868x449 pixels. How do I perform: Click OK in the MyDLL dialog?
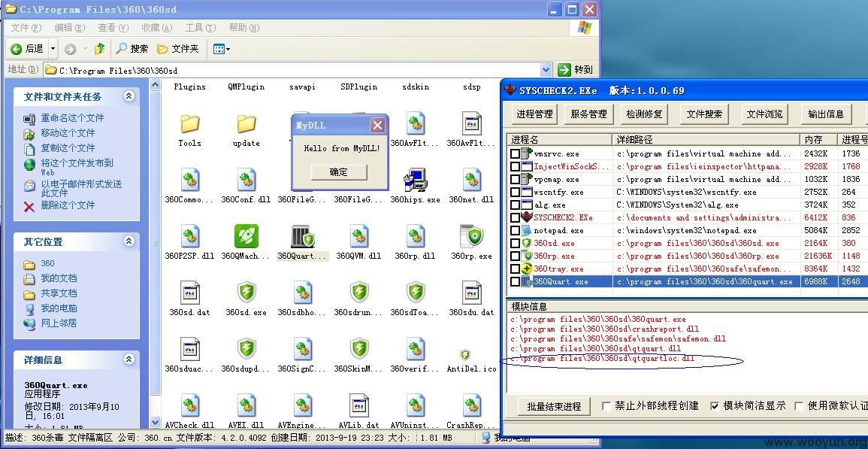pyautogui.click(x=339, y=171)
